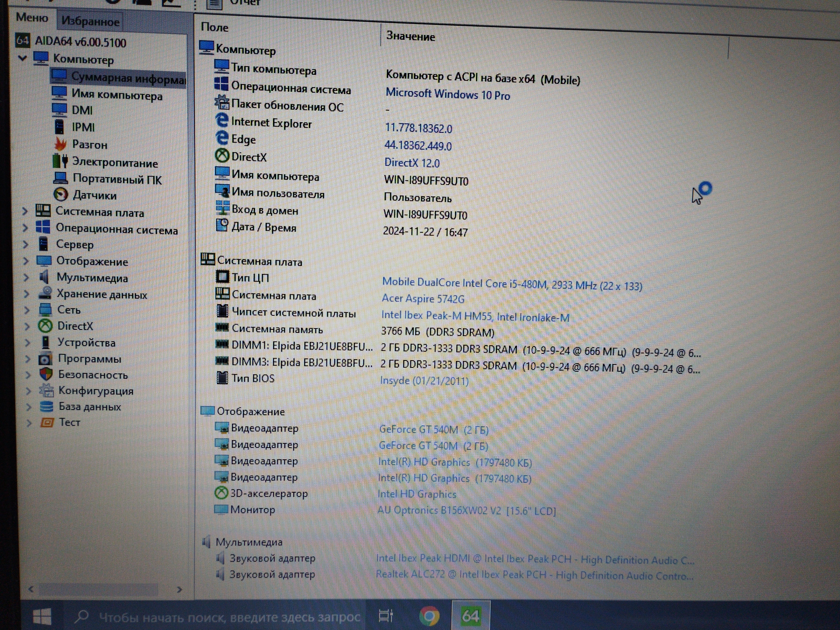Expand Хранение данных tree branch
This screenshot has width=840, height=630.
point(27,294)
